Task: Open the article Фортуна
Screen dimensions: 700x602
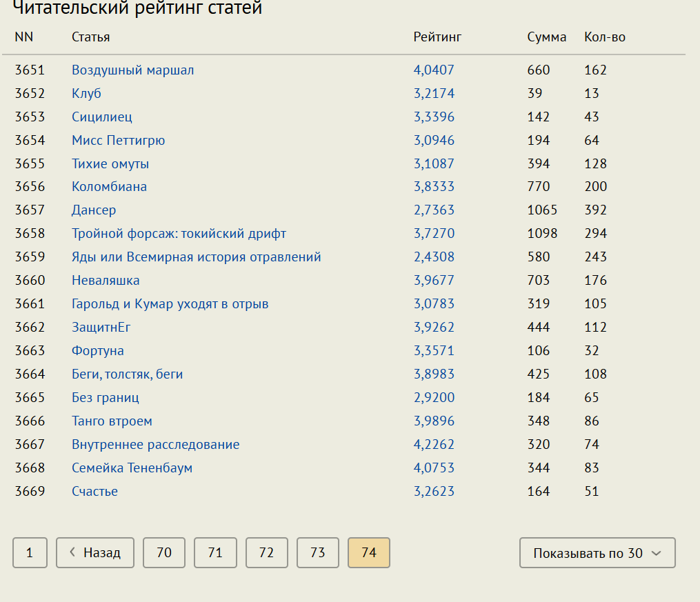Action: click(98, 351)
